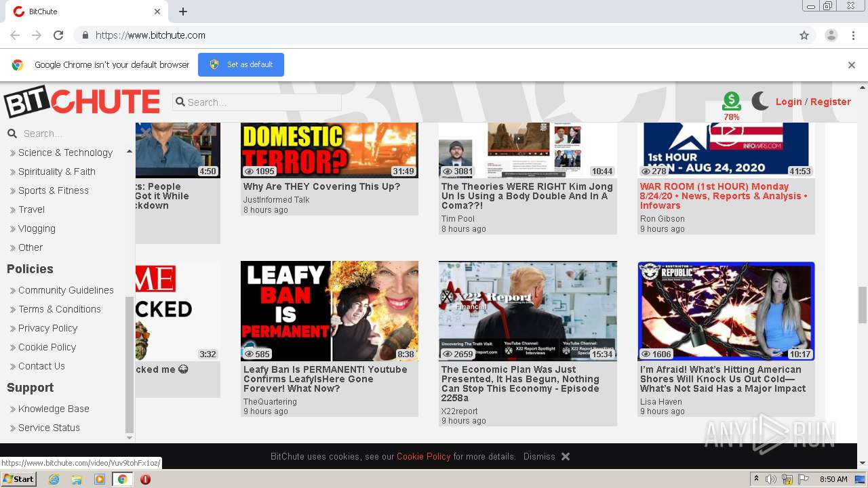Open 'I'm Afraid! What's Hitting American Shores' title

723,379
